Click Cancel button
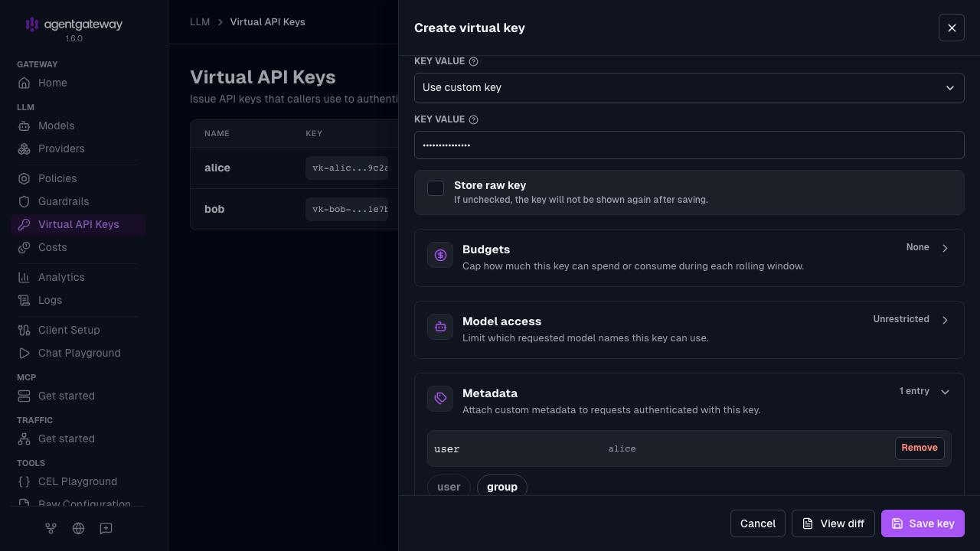 758,523
